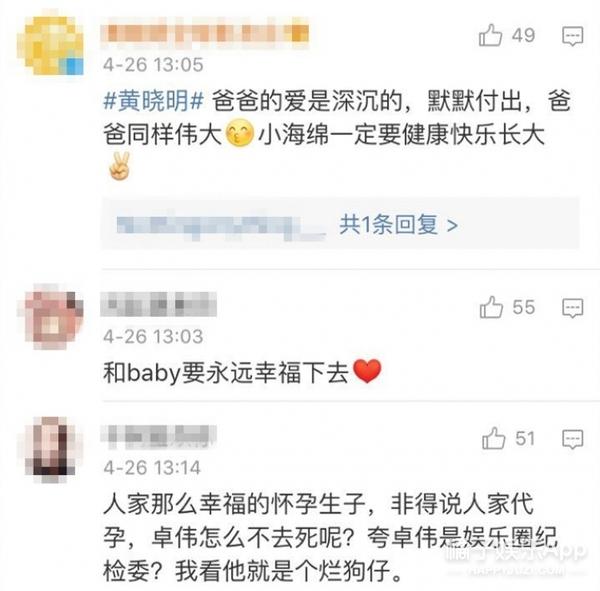Open first commenter's blurred username
This screenshot has height=591, width=600.
[205, 33]
